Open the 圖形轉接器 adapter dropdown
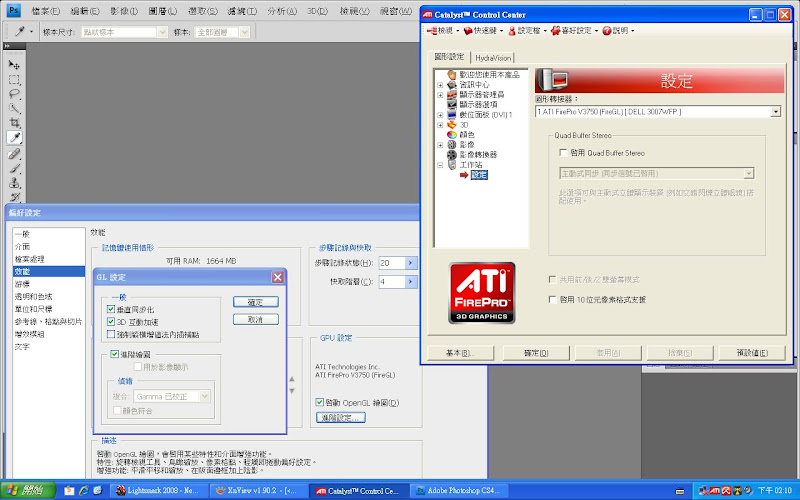Screen dimensions: 800x500 [776, 112]
